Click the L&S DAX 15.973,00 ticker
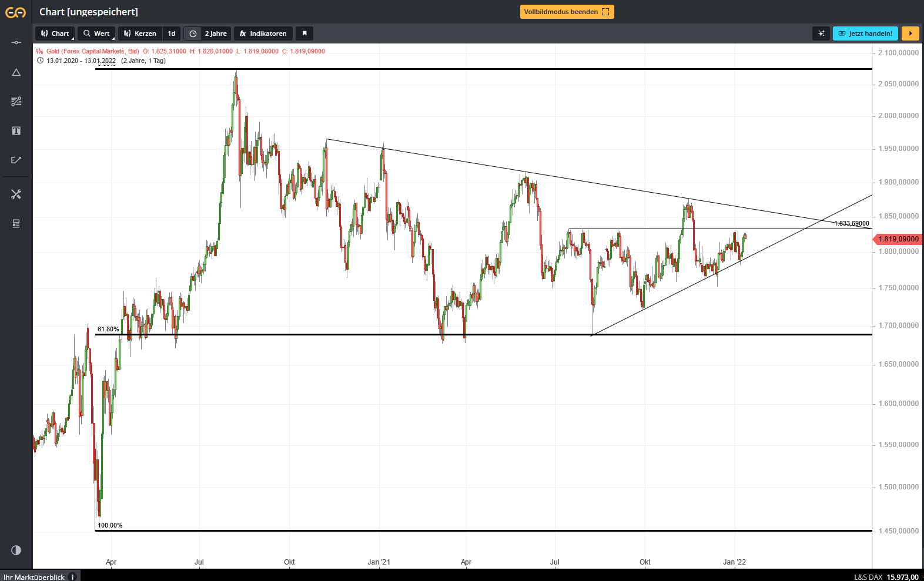Screen dimensions: 924x581 (x=886, y=577)
